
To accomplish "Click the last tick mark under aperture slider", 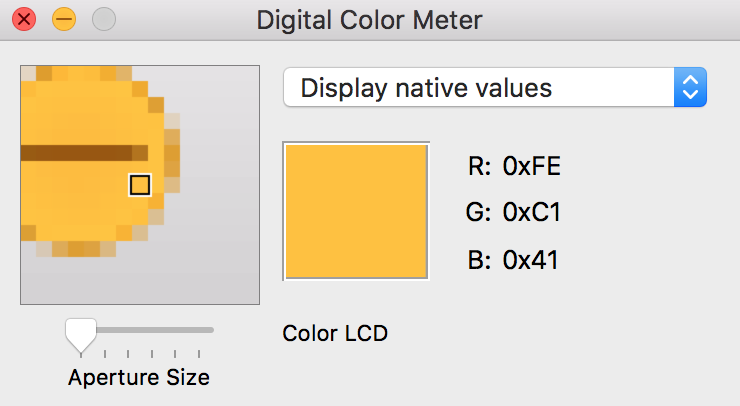I will pos(199,353).
